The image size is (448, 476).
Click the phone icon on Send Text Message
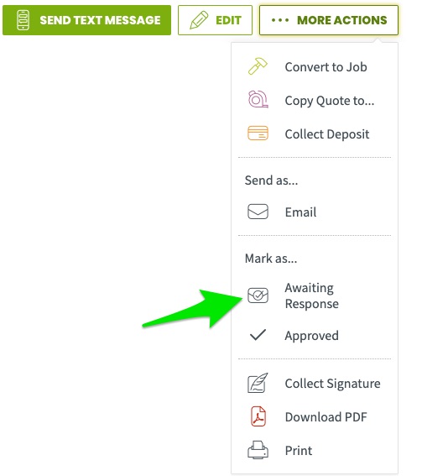point(23,20)
